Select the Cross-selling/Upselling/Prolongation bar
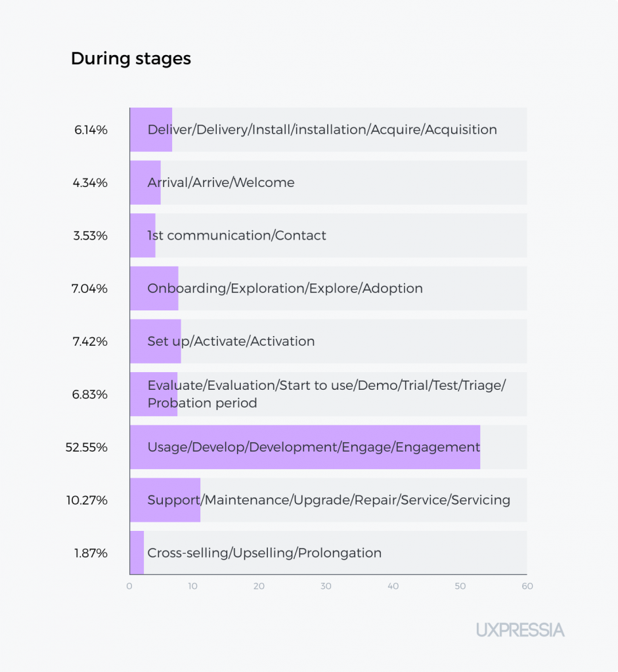 [x=137, y=553]
